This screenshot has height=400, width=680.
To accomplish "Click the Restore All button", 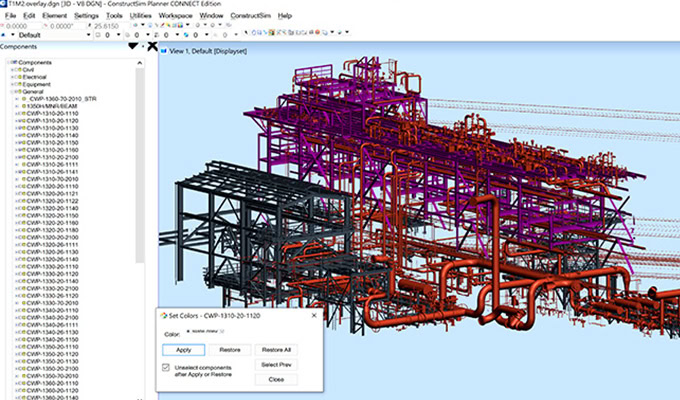I will (x=275, y=350).
